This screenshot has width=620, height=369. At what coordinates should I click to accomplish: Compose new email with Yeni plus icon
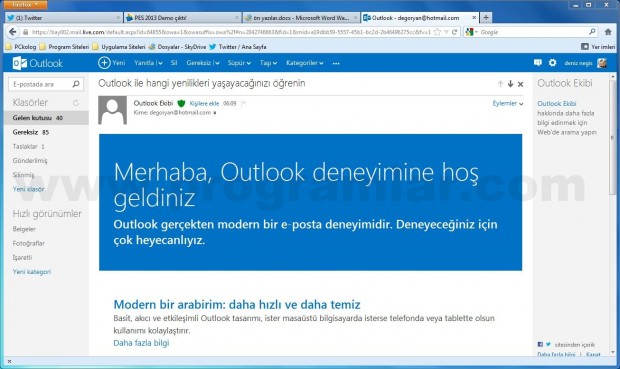click(104, 63)
